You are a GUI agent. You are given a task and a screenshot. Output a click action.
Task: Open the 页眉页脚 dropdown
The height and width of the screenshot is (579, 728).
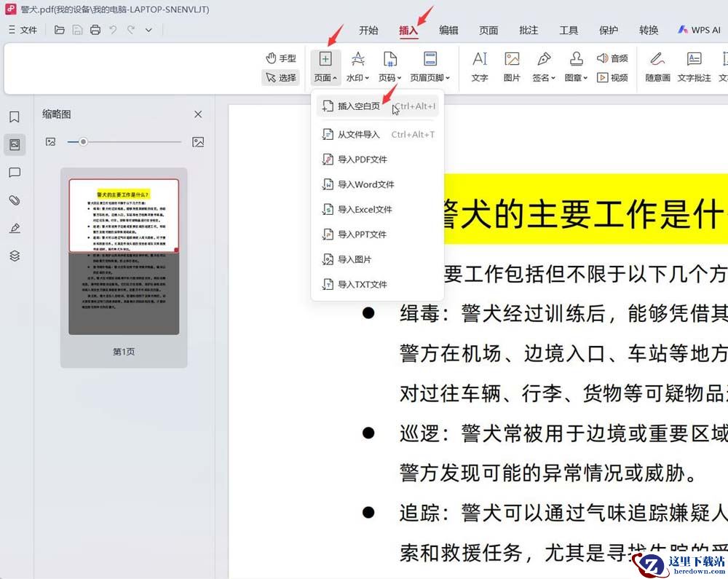[430, 67]
